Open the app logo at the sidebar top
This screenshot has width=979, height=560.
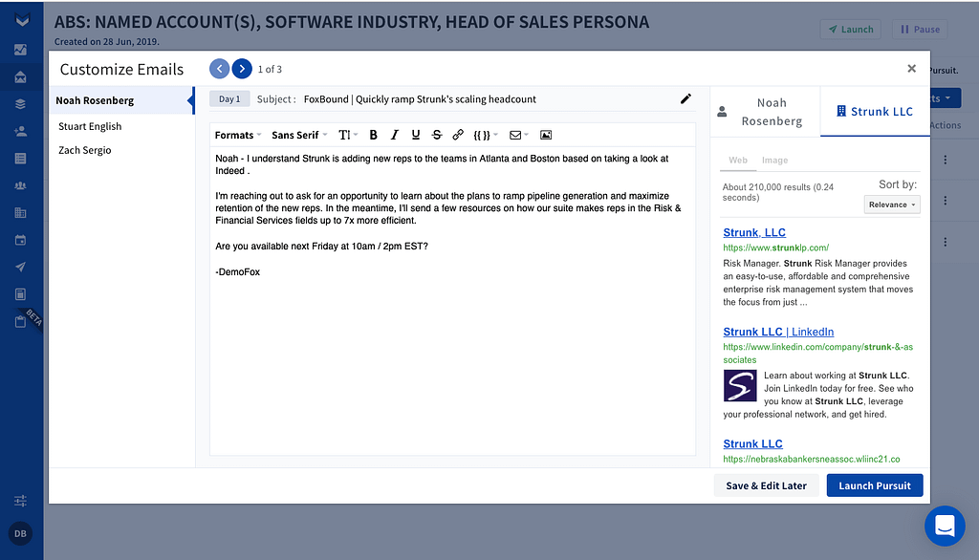22,21
